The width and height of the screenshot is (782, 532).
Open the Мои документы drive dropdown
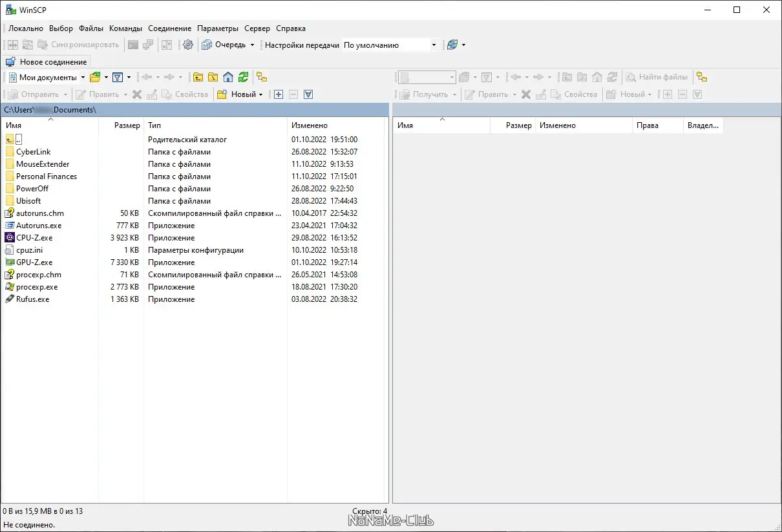pyautogui.click(x=83, y=78)
